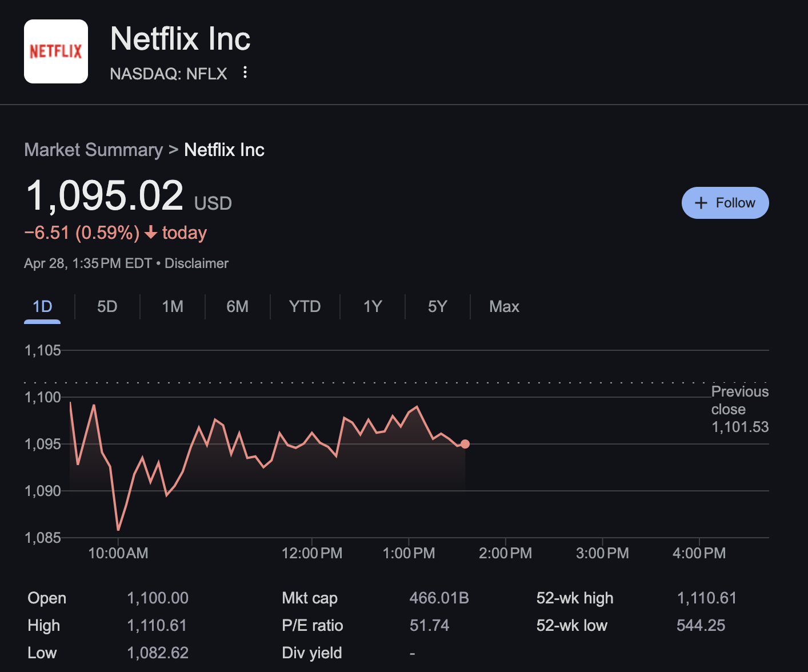
Task: Click the 1,105 y-axis label
Action: pyautogui.click(x=43, y=350)
